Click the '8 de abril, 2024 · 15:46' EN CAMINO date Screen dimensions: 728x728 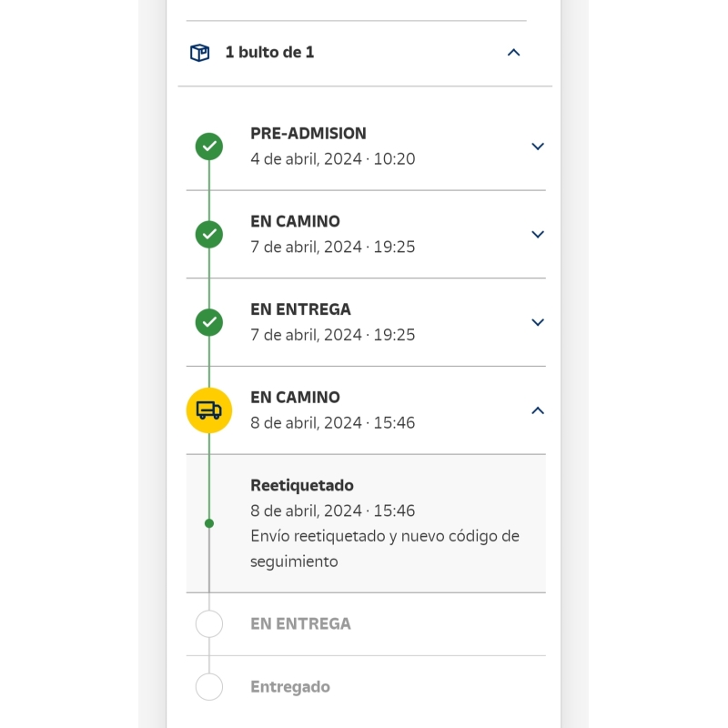(332, 423)
